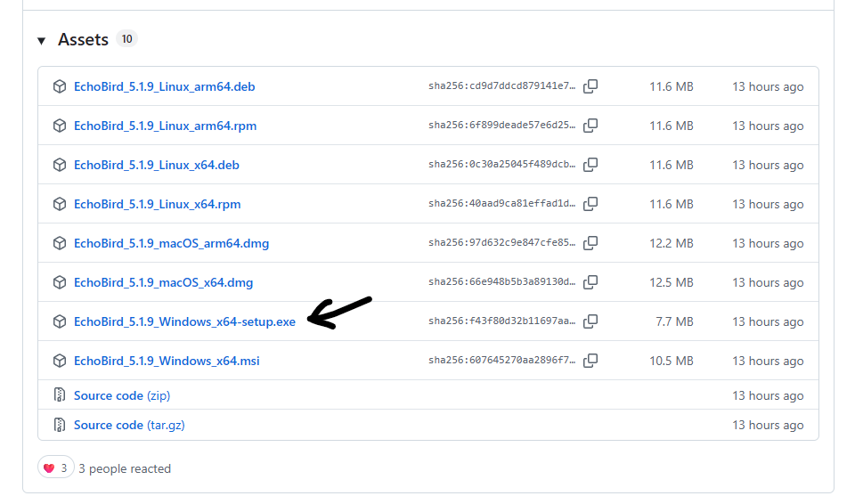863x504 pixels.
Task: Click hash sha256:40aad9ca81effad1d…
Action: coord(502,203)
